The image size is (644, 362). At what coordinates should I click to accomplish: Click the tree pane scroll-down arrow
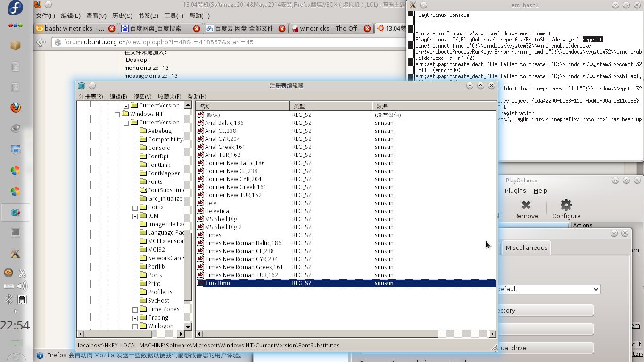pyautogui.click(x=188, y=326)
